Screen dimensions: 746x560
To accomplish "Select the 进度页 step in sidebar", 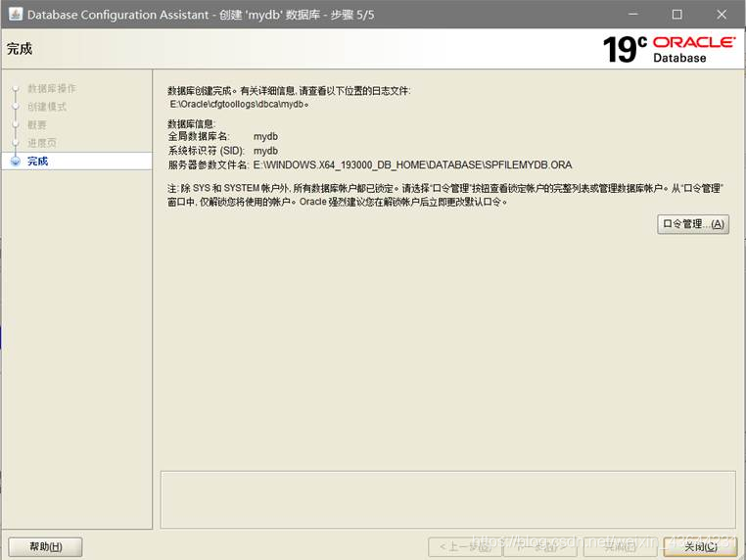I will 42,143.
